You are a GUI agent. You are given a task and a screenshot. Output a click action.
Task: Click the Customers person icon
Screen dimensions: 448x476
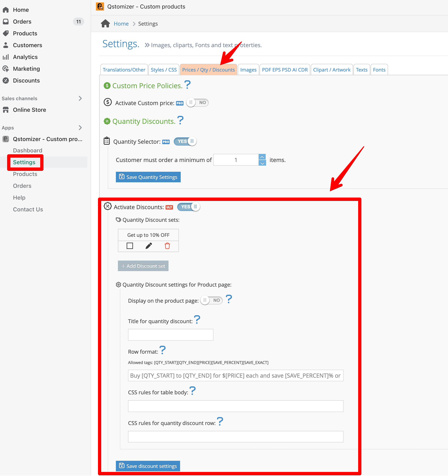click(x=6, y=45)
